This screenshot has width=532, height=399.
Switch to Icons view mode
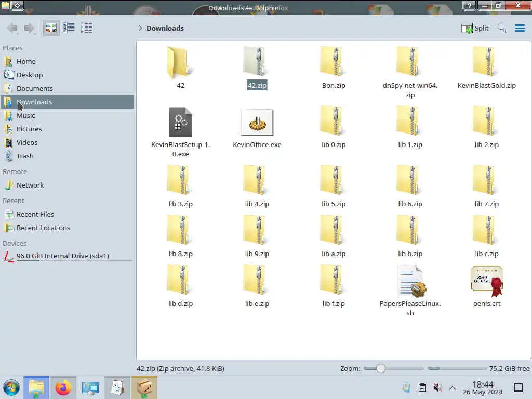click(x=51, y=28)
